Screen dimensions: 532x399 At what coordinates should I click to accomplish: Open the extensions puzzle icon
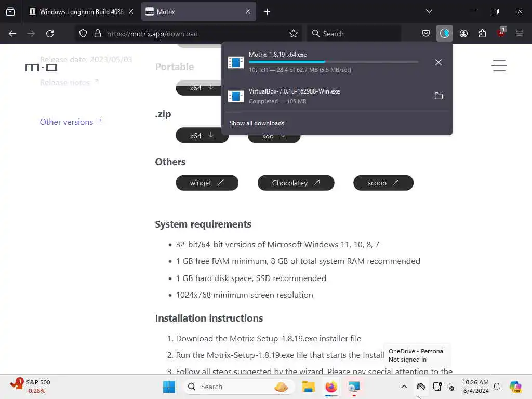(x=482, y=34)
